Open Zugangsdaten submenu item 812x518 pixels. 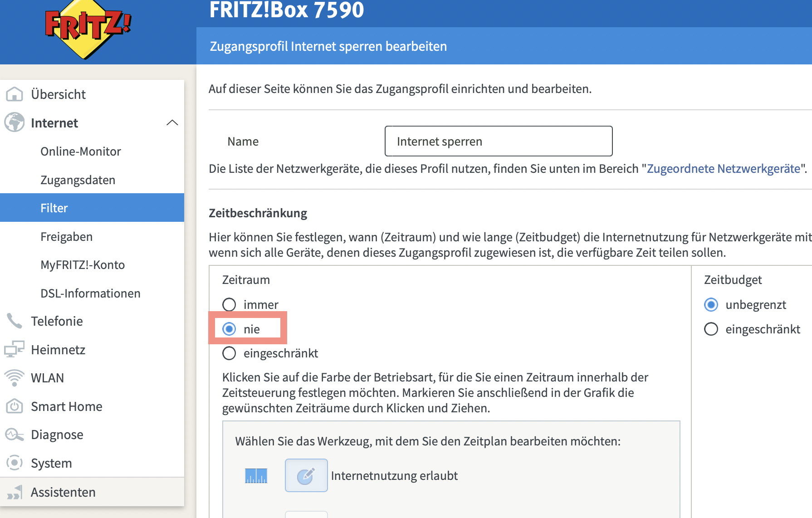pyautogui.click(x=92, y=180)
